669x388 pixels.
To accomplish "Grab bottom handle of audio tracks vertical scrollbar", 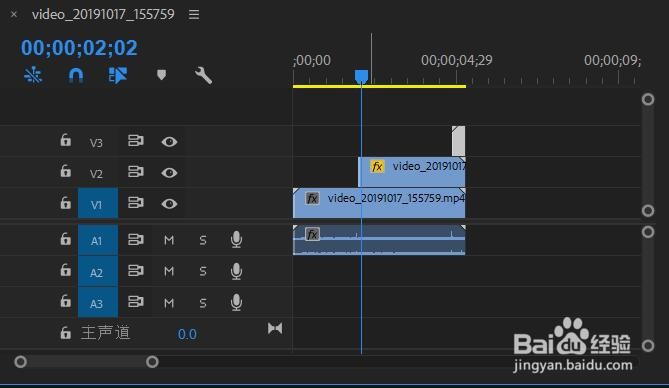I will tap(648, 345).
